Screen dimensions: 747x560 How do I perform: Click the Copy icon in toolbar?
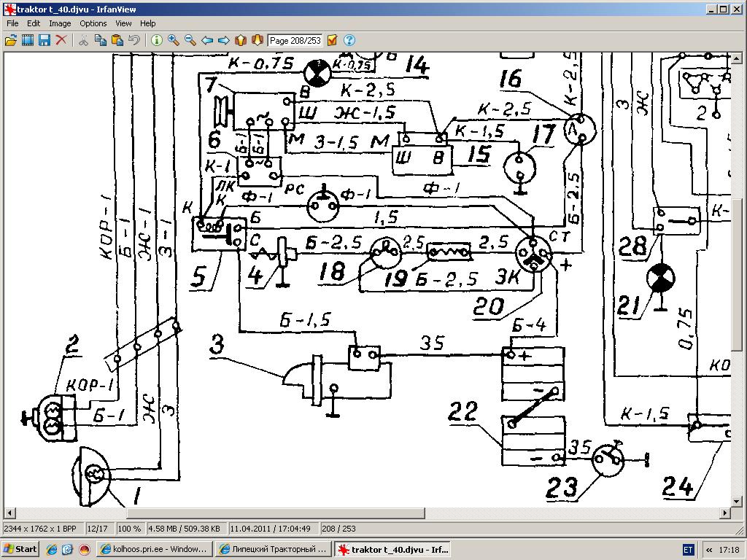coord(100,40)
